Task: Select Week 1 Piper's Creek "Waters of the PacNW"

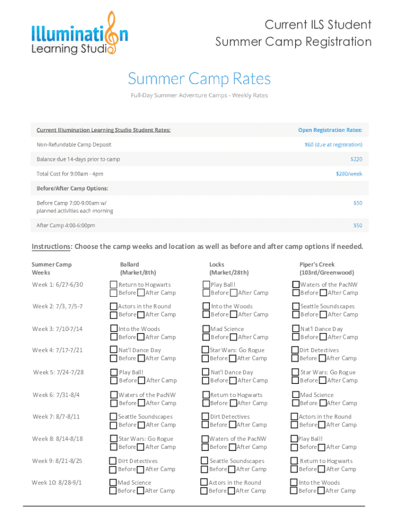Action: tap(296, 284)
